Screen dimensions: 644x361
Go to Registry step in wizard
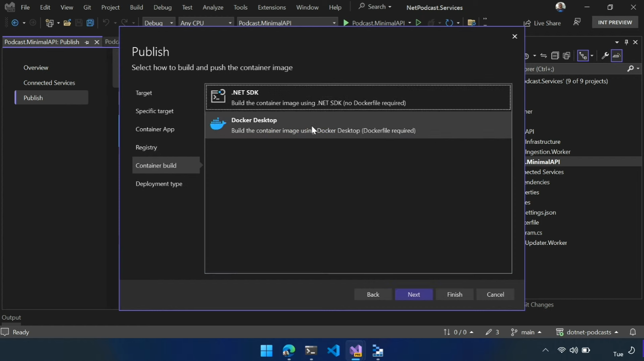coord(146,147)
